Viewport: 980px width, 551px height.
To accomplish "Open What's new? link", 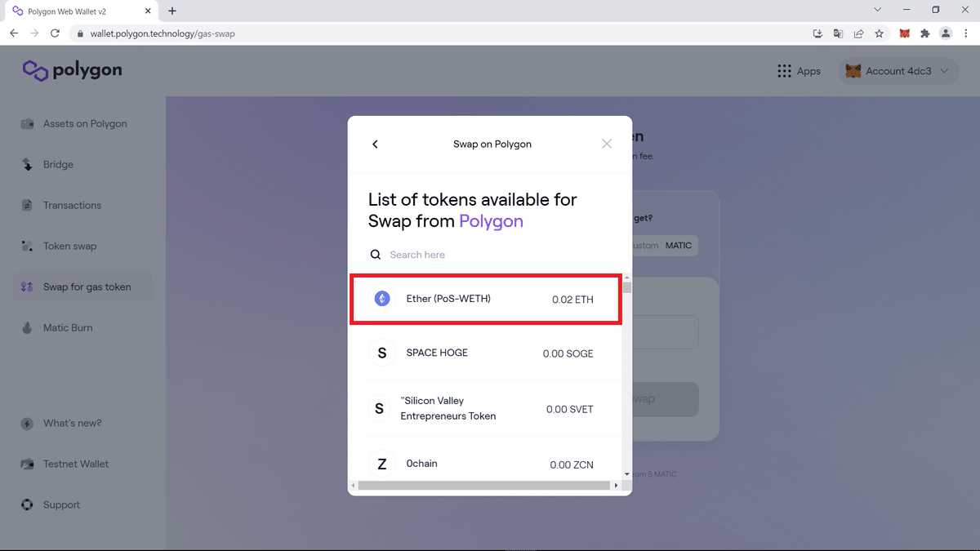I will click(72, 424).
